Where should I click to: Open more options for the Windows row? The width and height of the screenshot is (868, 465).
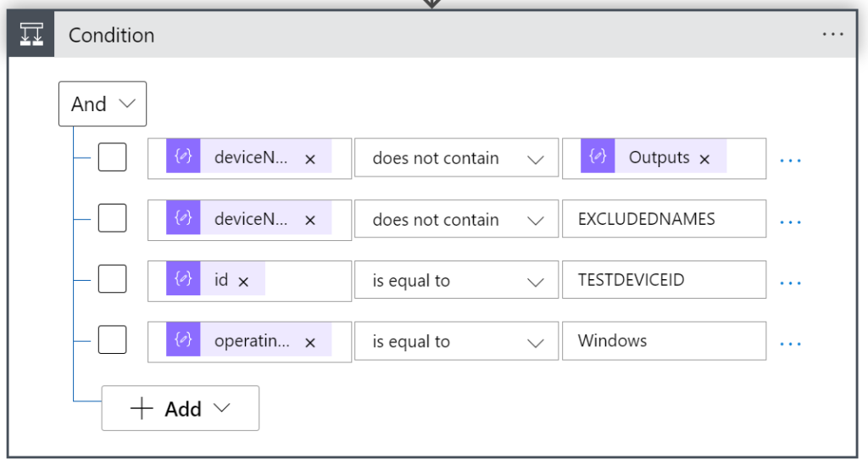point(790,343)
